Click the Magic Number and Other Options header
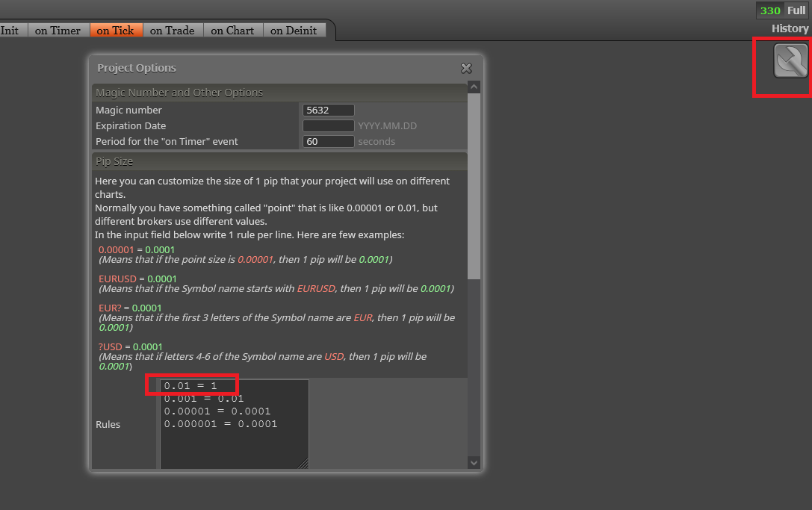 click(279, 93)
